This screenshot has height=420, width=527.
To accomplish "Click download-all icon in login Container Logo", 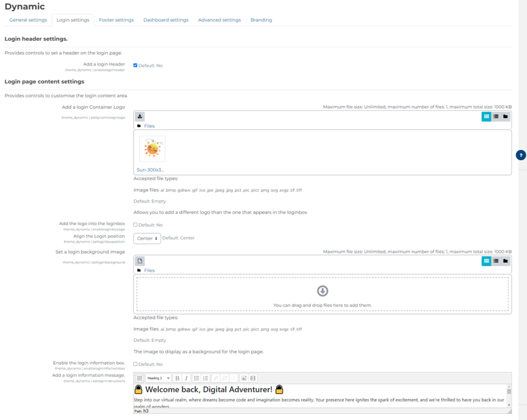I will [x=140, y=117].
